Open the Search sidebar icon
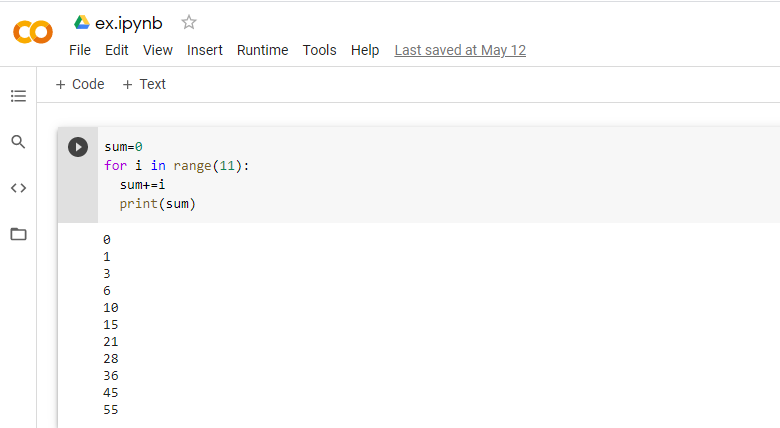Viewport: 780px width, 428px height. click(x=18, y=142)
